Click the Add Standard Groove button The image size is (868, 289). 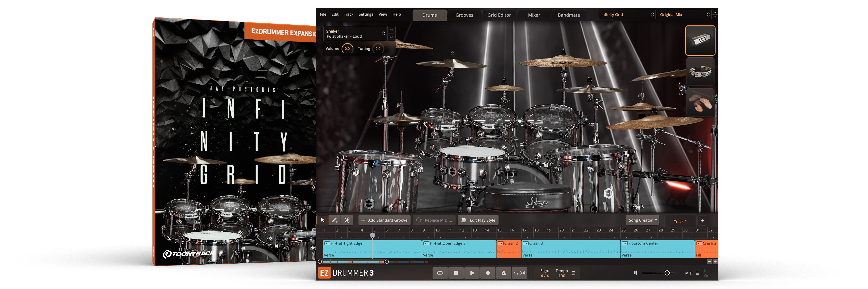coord(384,220)
